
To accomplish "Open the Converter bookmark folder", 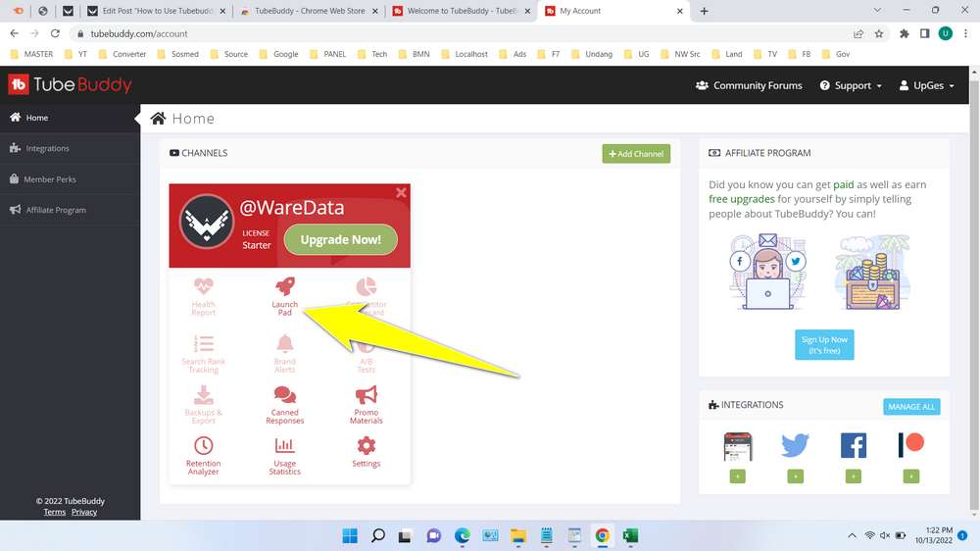I will click(x=122, y=54).
